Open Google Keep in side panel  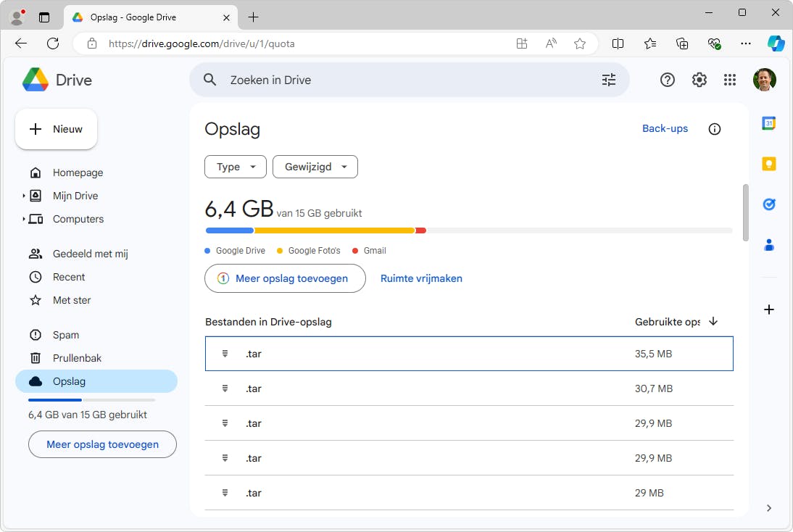[x=769, y=164]
